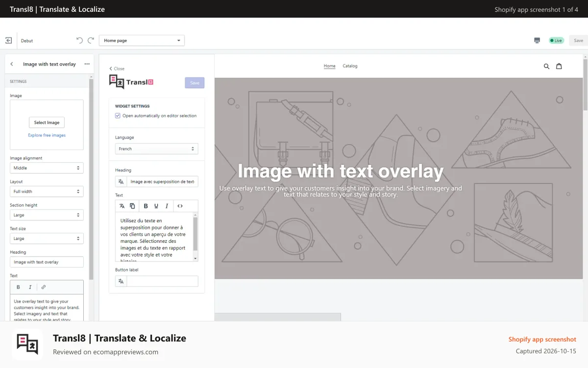Translate the Heading field with its icon
Image resolution: width=588 pixels, height=368 pixels.
[121, 182]
